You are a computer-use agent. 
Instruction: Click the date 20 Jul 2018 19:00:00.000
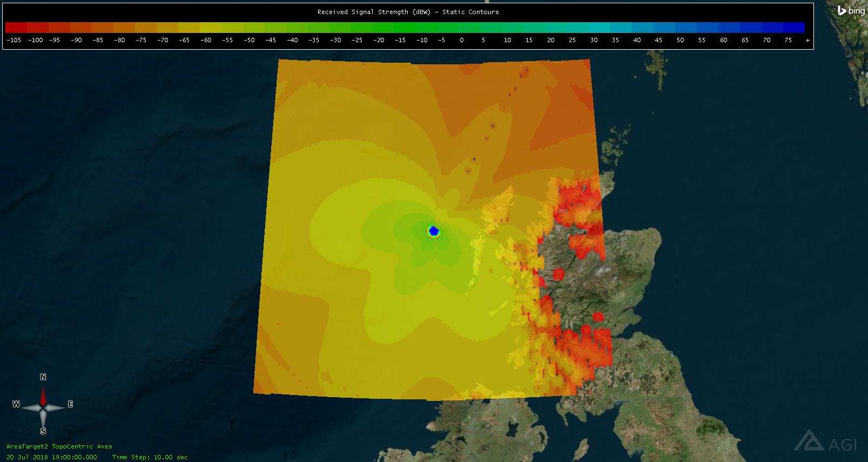pyautogui.click(x=52, y=457)
